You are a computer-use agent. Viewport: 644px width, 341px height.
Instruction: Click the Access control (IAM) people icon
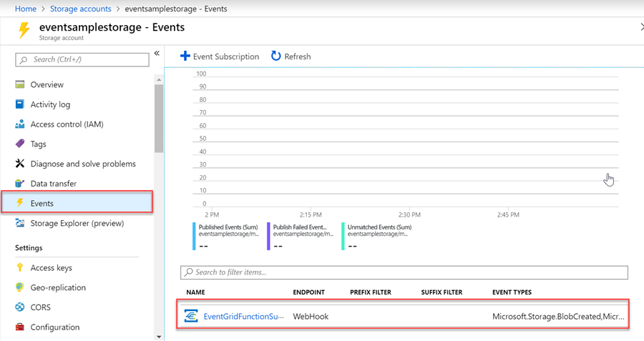pyautogui.click(x=20, y=124)
